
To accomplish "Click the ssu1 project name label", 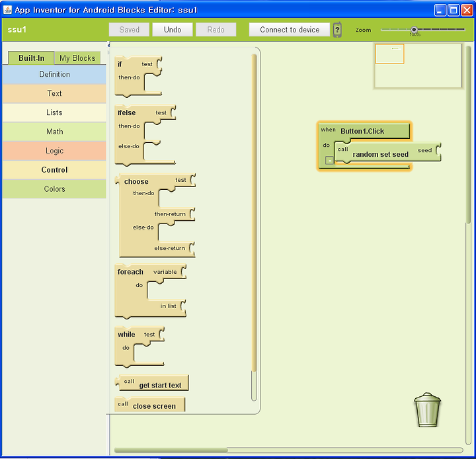I will click(17, 30).
